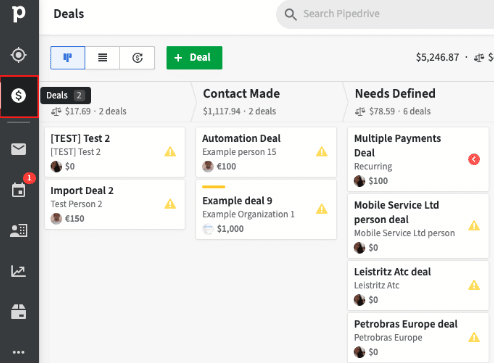Screen dimensions: 494x363
Task: Open Contacts icon in sidebar
Action: (18, 231)
